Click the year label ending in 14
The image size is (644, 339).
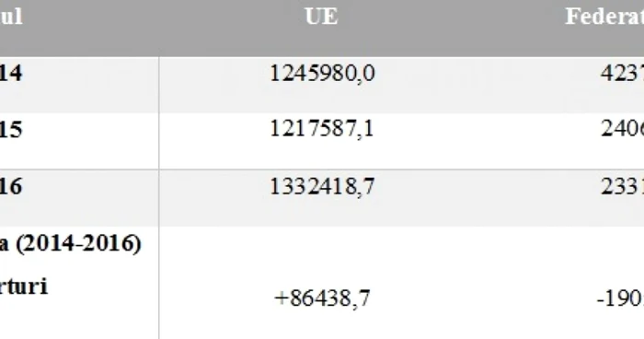(x=11, y=73)
